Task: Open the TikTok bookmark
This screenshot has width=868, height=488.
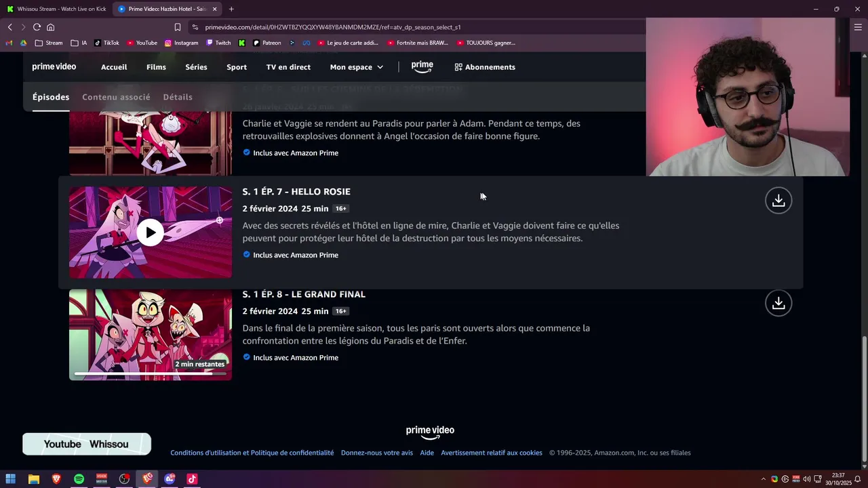Action: 106,43
